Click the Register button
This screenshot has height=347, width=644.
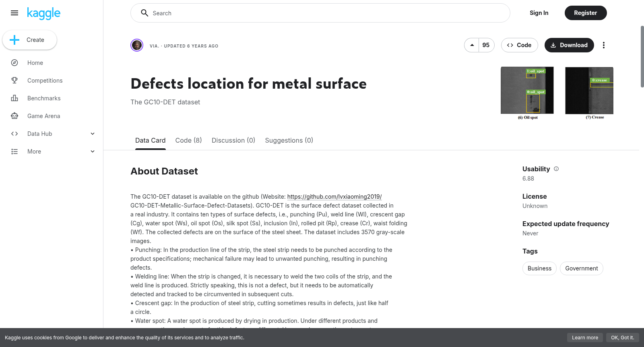click(586, 13)
